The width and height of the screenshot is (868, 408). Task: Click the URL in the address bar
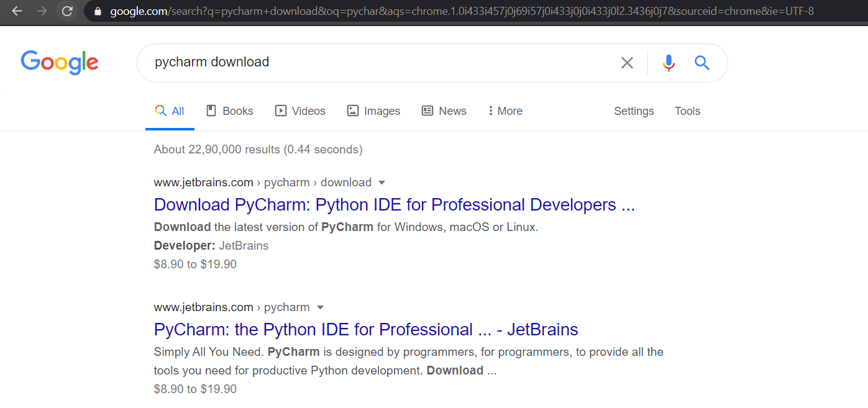(x=462, y=11)
